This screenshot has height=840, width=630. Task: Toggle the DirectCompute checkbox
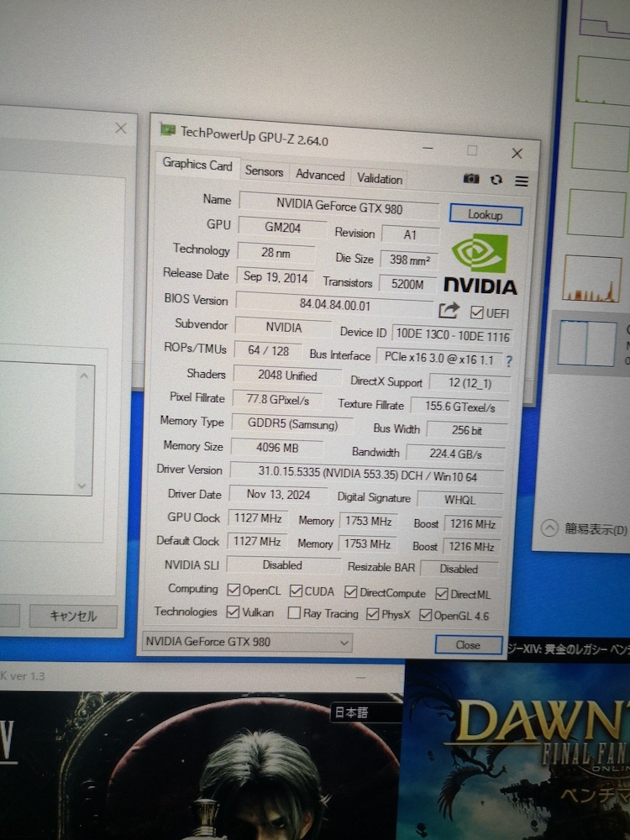click(351, 592)
